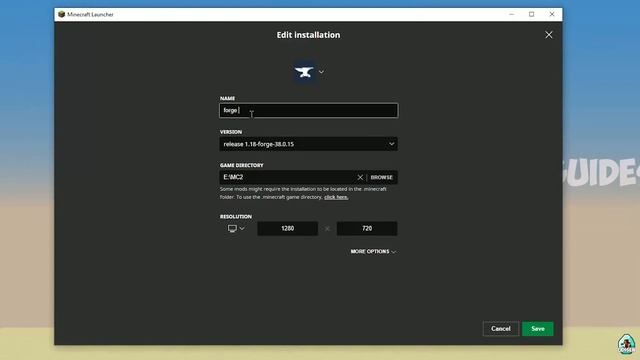The height and width of the screenshot is (360, 640).
Task: Maximize the Minecraft Launcher window
Action: click(531, 14)
